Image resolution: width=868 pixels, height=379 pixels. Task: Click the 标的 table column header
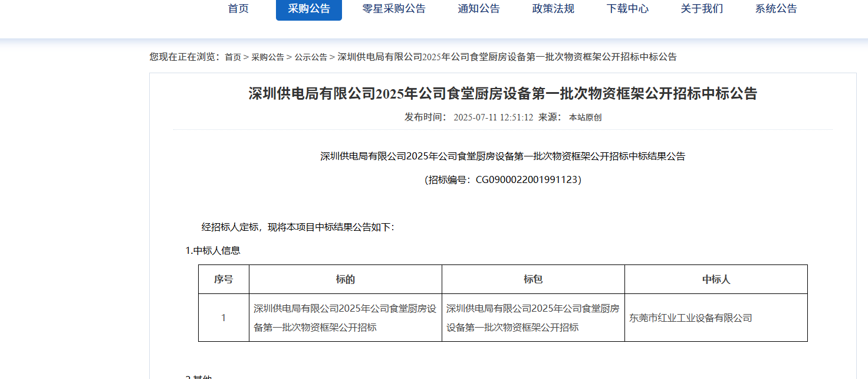[x=345, y=279]
